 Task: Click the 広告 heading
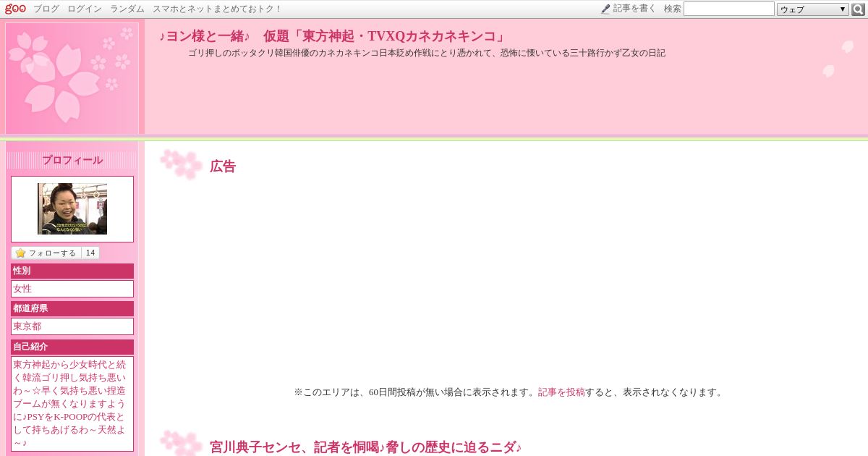[x=223, y=166]
